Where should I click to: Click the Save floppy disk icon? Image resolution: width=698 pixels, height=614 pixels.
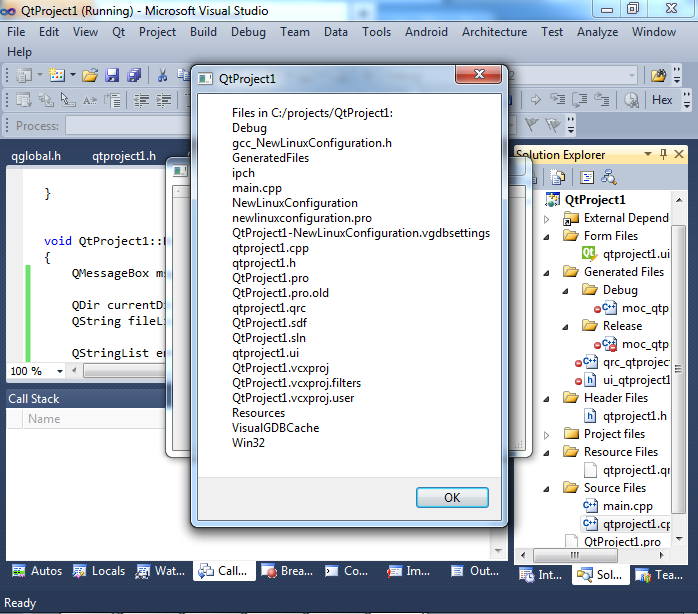(x=112, y=75)
